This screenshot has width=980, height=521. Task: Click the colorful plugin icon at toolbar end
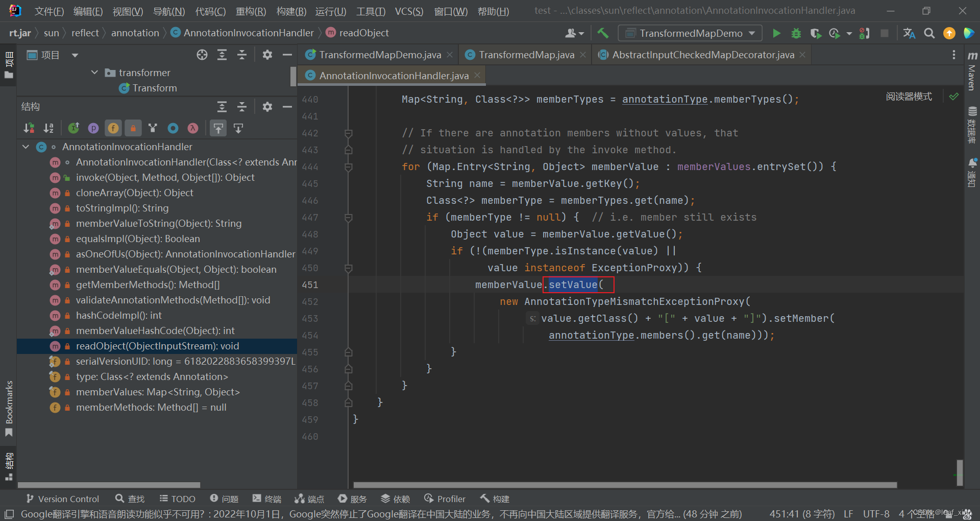[969, 33]
